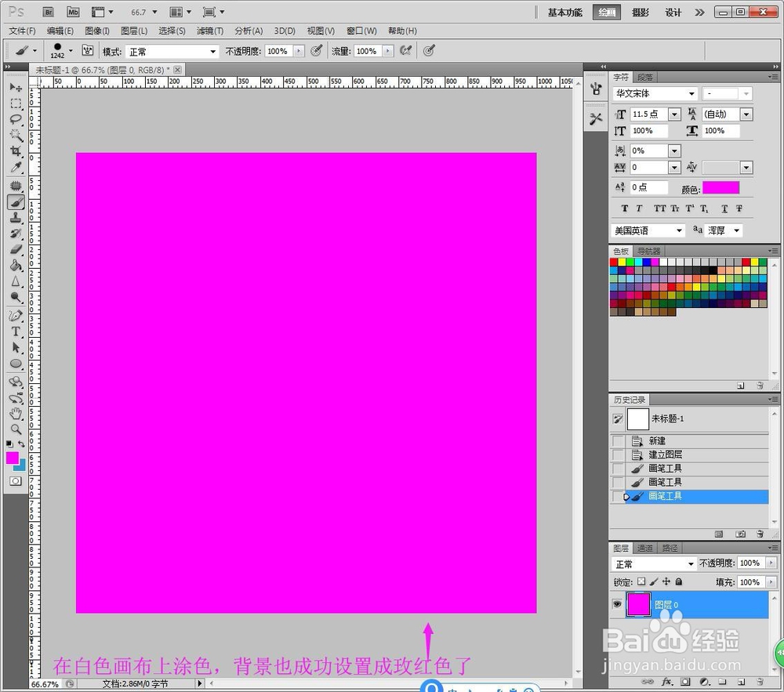Select the Pen tool
The width and height of the screenshot is (784, 692).
click(x=16, y=316)
